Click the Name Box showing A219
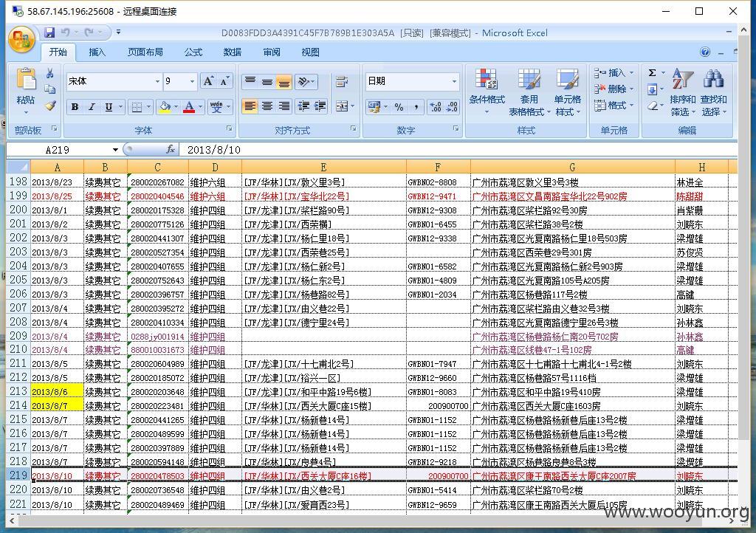The image size is (756, 533). click(x=58, y=150)
